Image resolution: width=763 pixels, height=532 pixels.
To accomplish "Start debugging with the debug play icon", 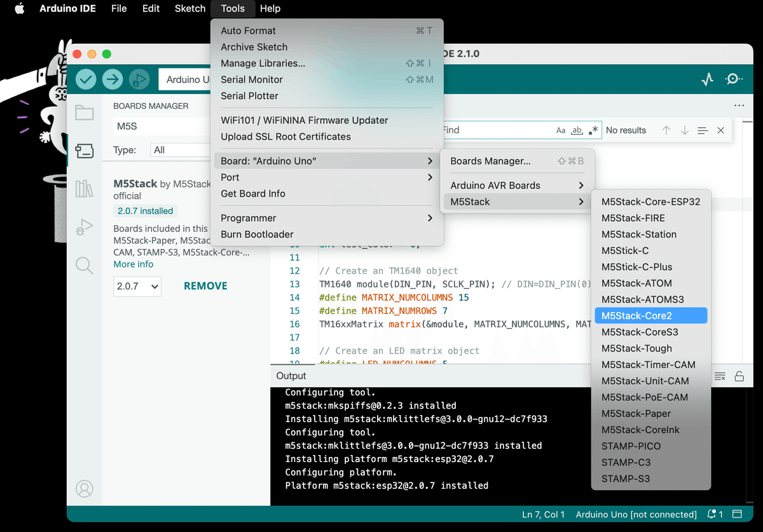I will (x=139, y=79).
